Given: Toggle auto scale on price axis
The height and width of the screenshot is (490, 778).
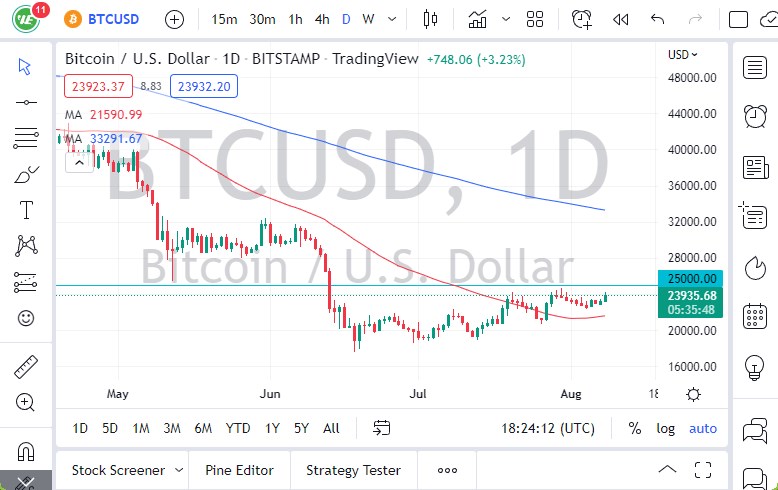Looking at the screenshot, I should click(x=703, y=428).
